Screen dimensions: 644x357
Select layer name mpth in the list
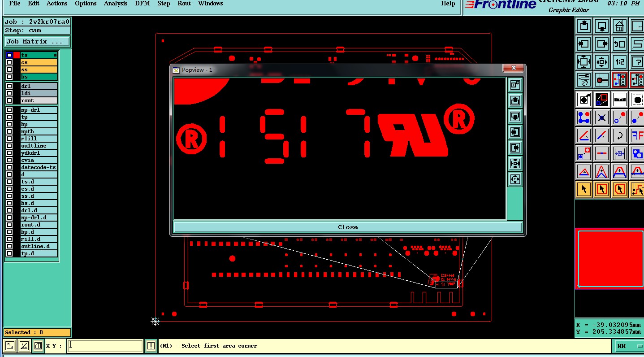[x=39, y=131]
